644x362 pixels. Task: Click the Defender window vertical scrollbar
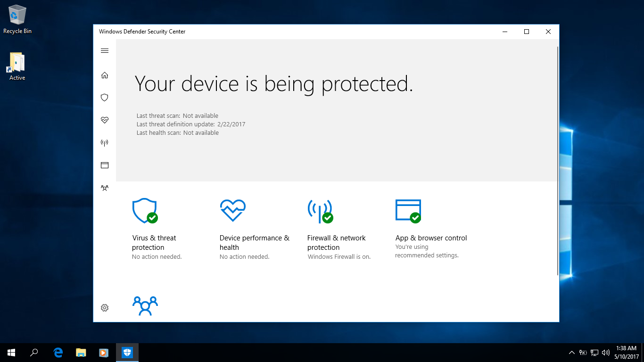point(558,160)
